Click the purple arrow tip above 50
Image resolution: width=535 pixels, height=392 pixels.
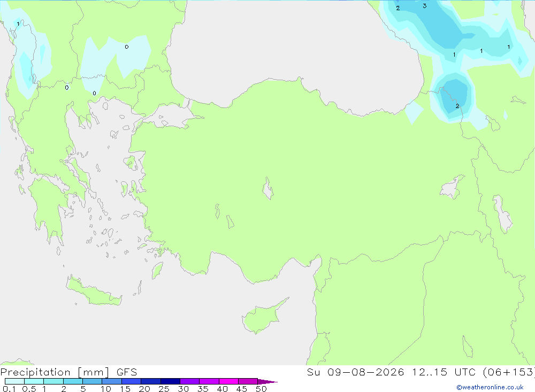(267, 381)
